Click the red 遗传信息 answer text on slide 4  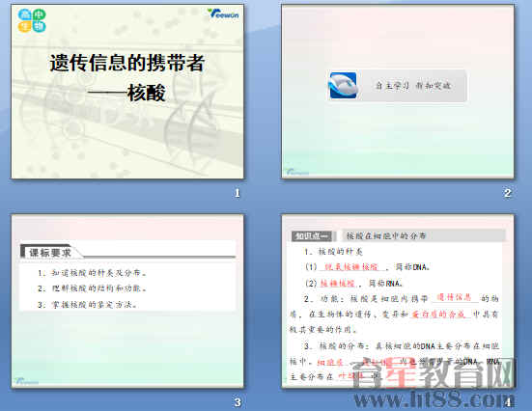click(454, 297)
